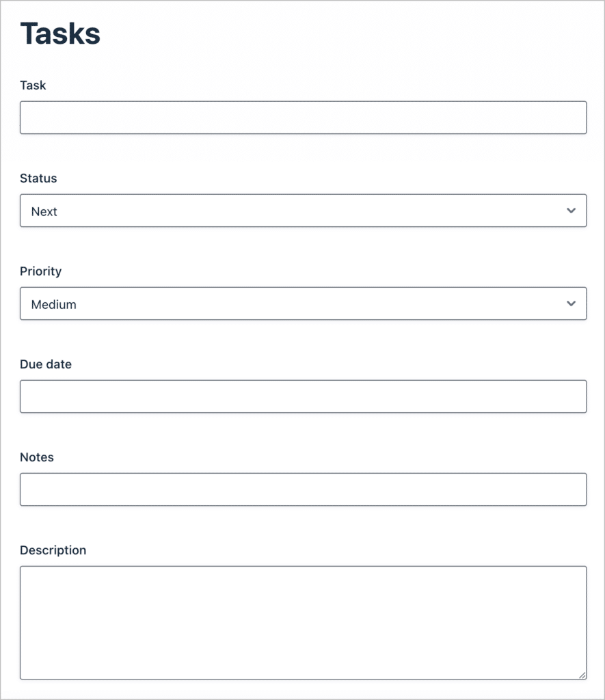Click the Status field label

pyautogui.click(x=38, y=178)
